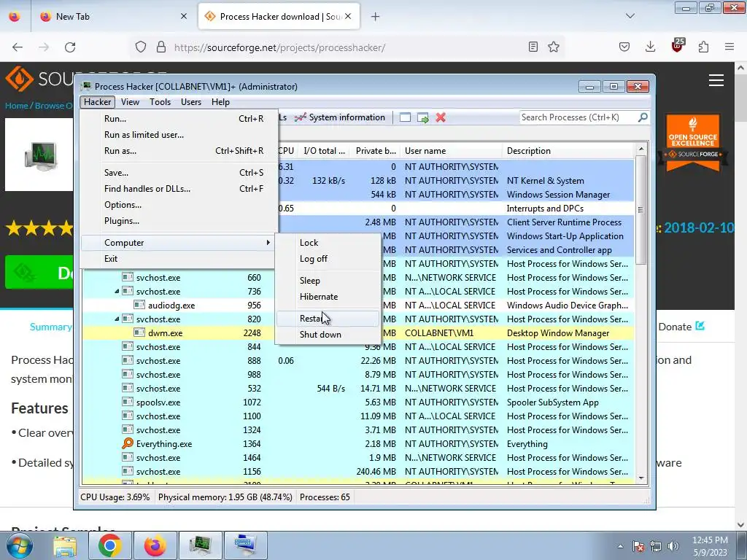Choose Log off from the submenu
The height and width of the screenshot is (560, 747).
pos(328,259)
